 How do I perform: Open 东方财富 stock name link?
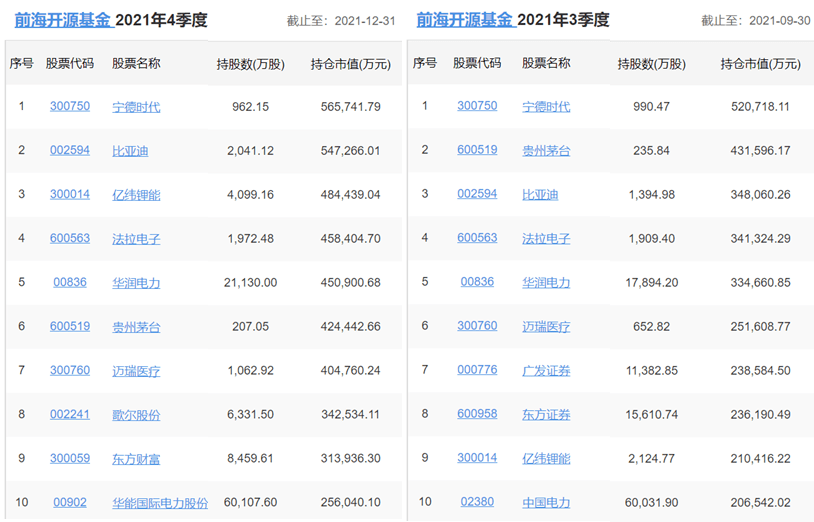pyautogui.click(x=136, y=459)
